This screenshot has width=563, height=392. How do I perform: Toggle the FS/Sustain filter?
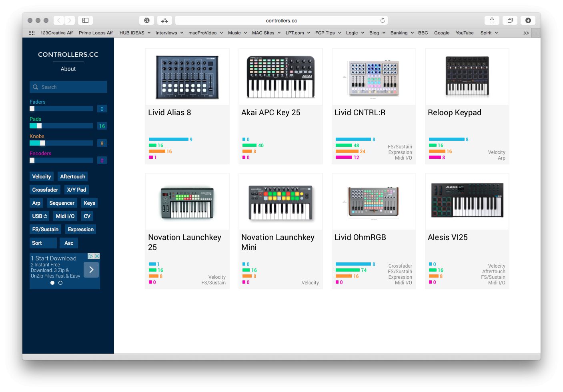[45, 229]
